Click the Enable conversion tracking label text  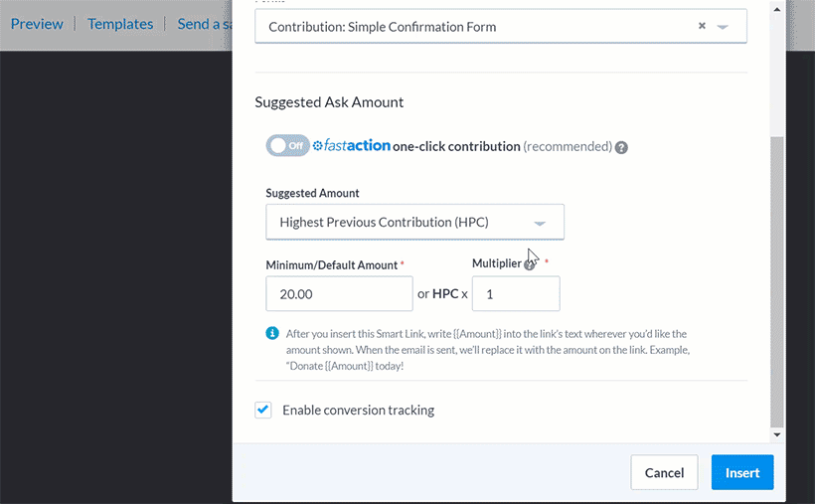click(358, 410)
